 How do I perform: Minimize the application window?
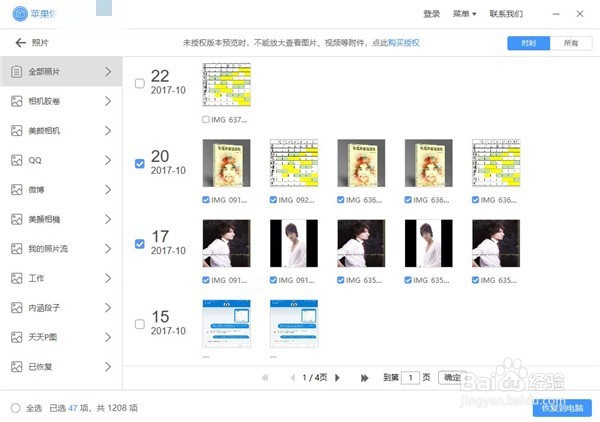click(x=556, y=14)
